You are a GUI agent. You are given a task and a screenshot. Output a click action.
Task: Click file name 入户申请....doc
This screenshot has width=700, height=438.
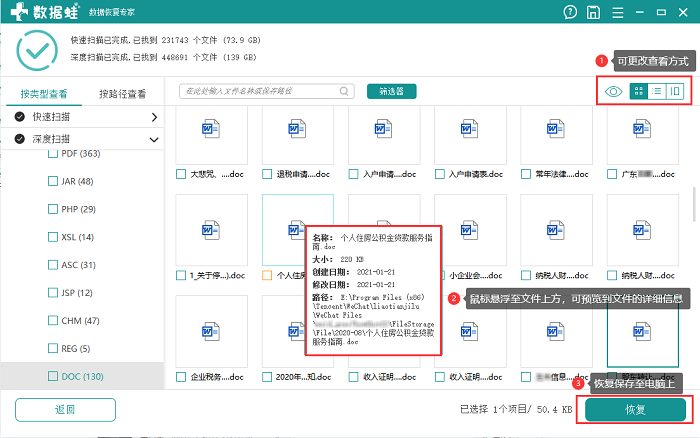pos(389,174)
